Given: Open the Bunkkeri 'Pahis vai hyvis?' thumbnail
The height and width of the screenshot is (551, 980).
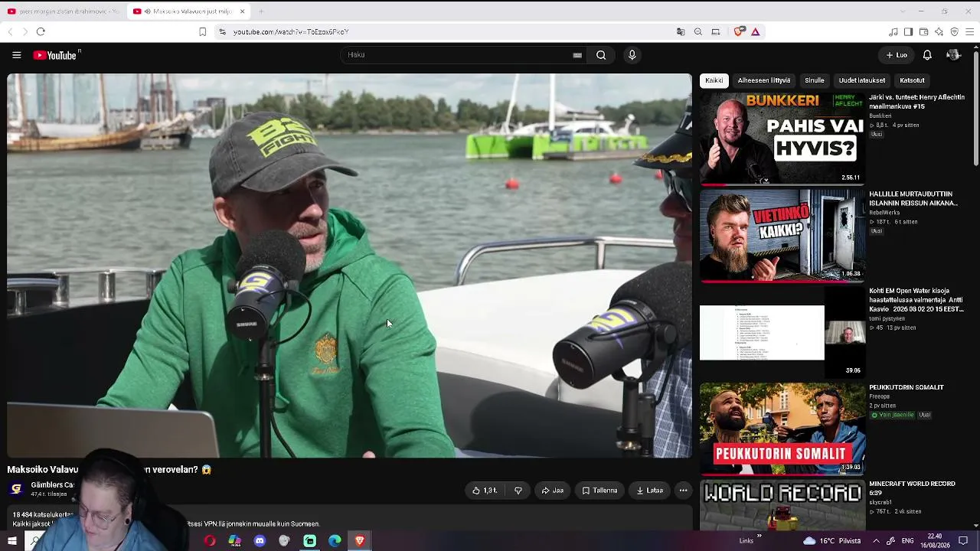Looking at the screenshot, I should pyautogui.click(x=782, y=139).
